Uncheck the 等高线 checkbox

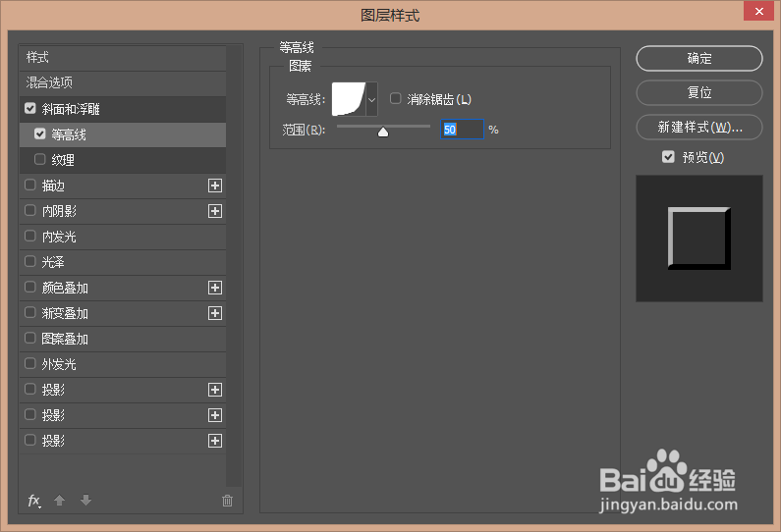pyautogui.click(x=40, y=133)
